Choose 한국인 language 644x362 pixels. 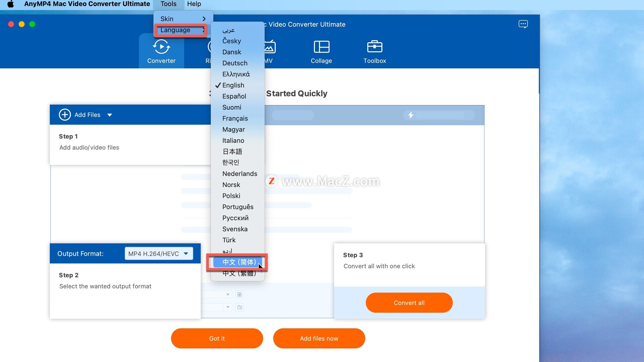[237, 163]
